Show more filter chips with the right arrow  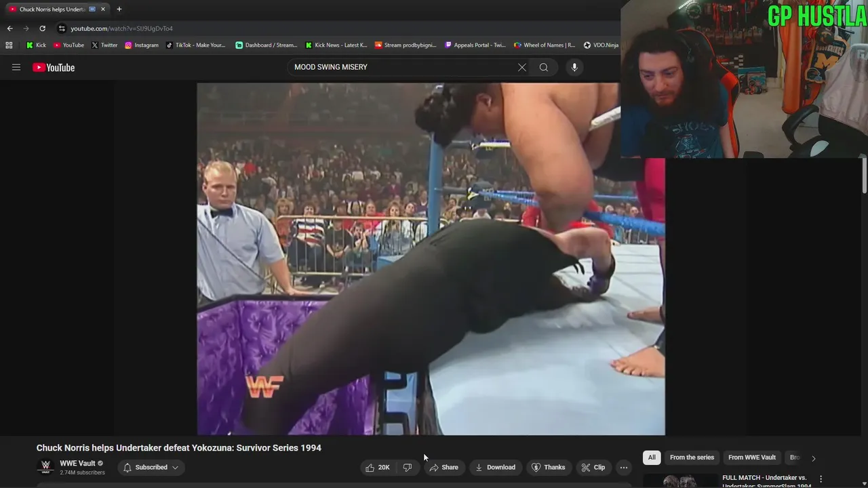[x=814, y=458]
